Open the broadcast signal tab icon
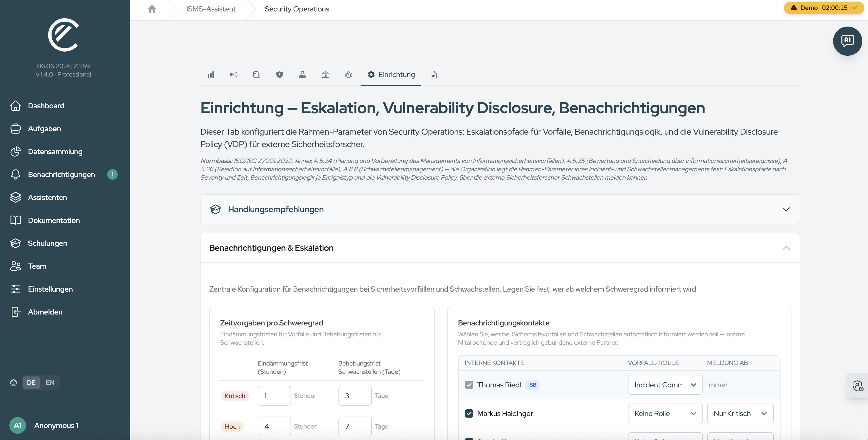The image size is (868, 440). click(234, 74)
